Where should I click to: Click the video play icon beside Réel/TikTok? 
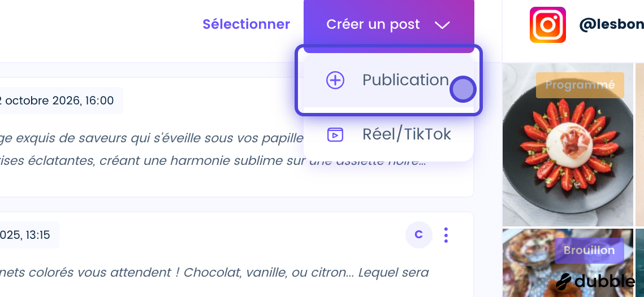click(335, 134)
